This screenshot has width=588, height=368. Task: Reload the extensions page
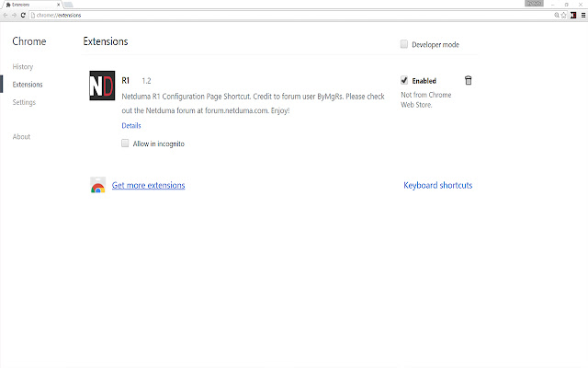point(23,15)
